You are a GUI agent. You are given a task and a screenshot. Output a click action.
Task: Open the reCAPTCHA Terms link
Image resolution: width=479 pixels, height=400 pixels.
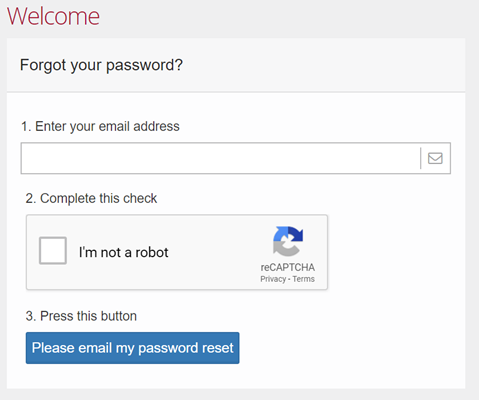[303, 279]
